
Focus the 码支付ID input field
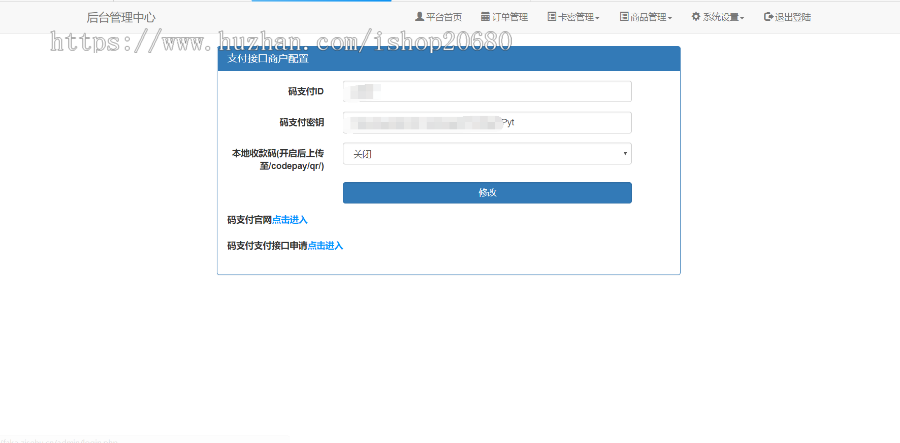[487, 92]
